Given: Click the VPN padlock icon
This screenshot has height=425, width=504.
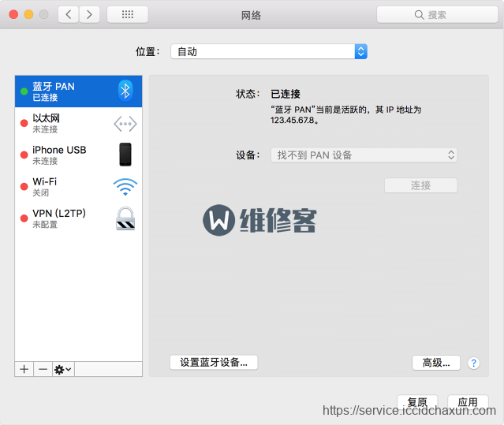Looking at the screenshot, I should coord(125,218).
